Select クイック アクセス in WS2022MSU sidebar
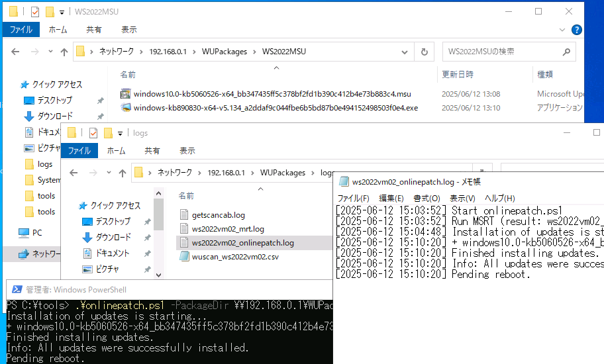The width and height of the screenshot is (604, 364). coord(51,85)
